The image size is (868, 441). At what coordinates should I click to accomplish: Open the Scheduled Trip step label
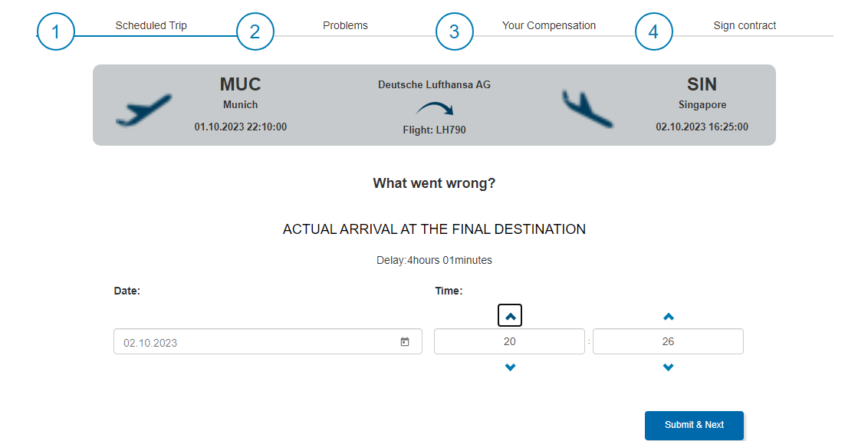pos(151,25)
